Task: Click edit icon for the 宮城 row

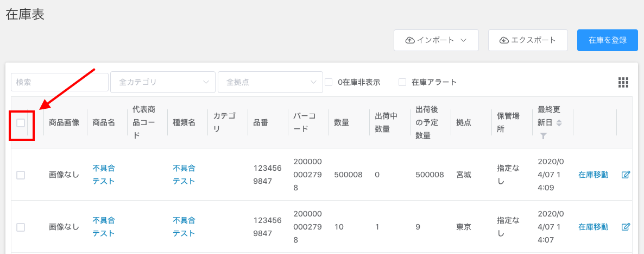Action: coord(626,175)
